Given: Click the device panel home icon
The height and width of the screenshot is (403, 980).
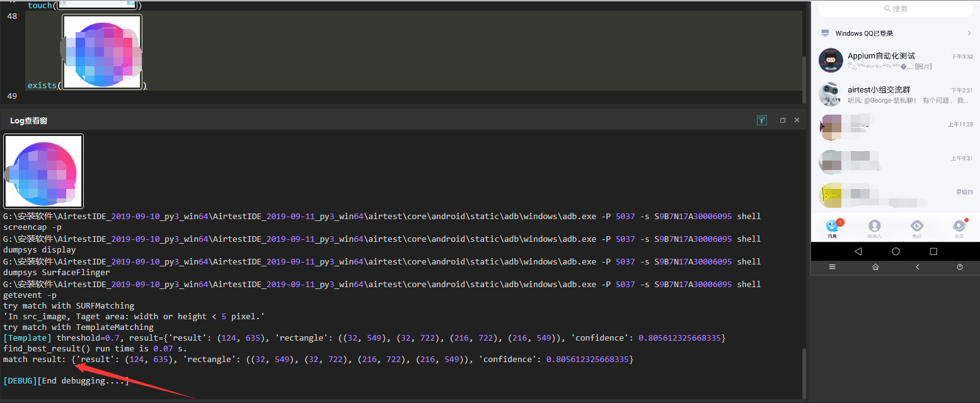Looking at the screenshot, I should click(x=875, y=267).
